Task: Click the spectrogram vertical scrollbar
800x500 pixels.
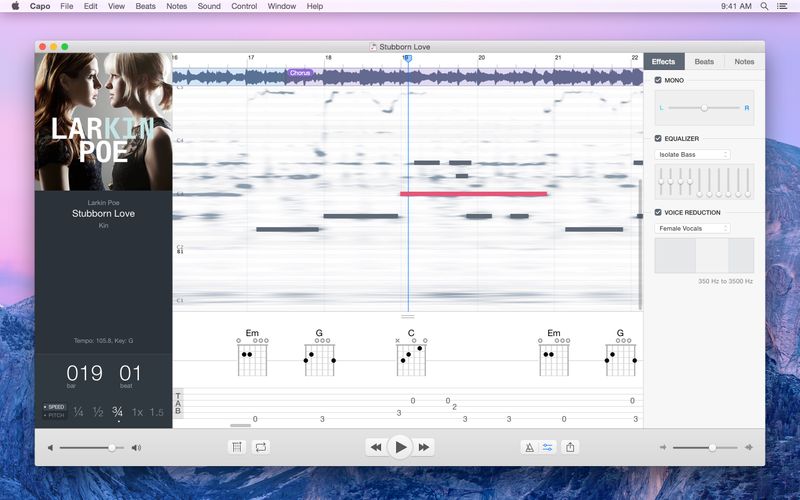Action: tap(640, 244)
